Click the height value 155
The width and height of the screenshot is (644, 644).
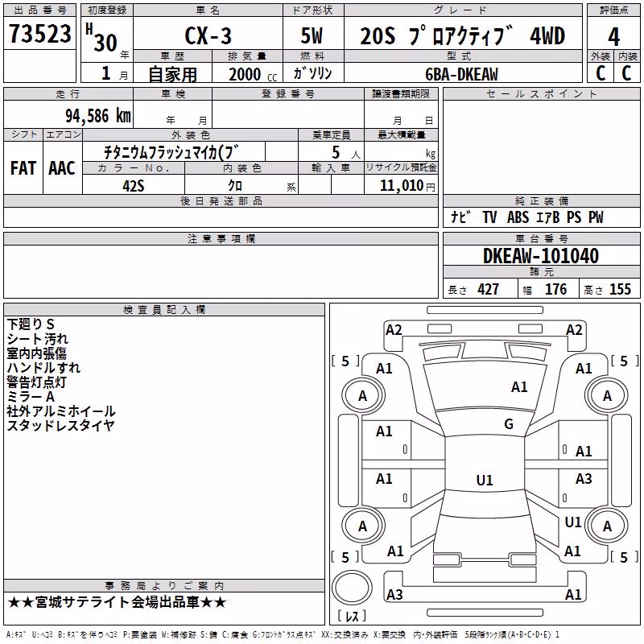click(620, 289)
